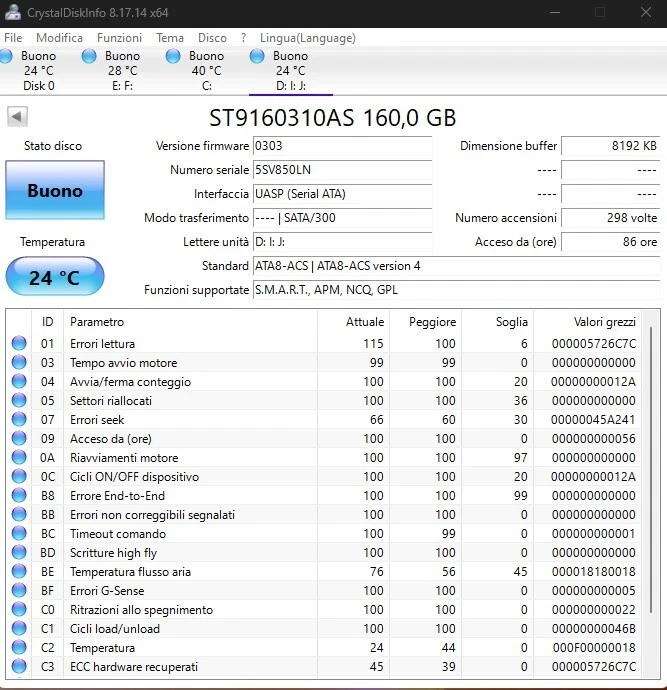Click the status orb for Timeout comando
The image size is (667, 690).
(19, 533)
